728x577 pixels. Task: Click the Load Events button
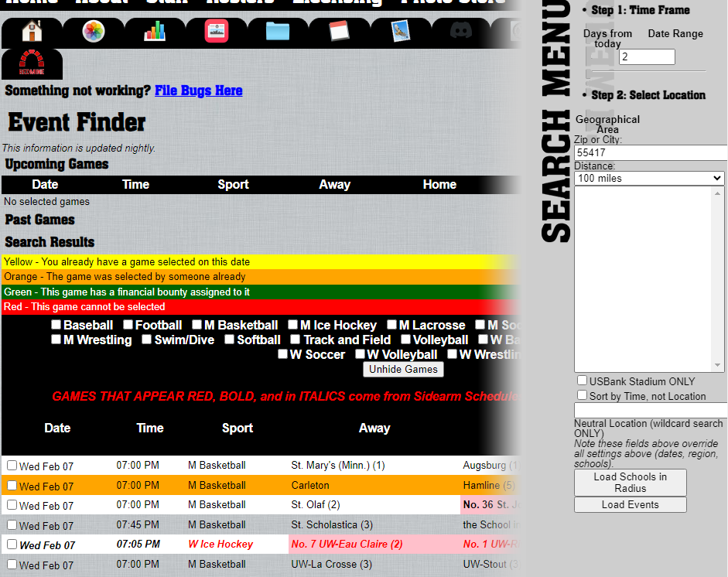tap(630, 505)
